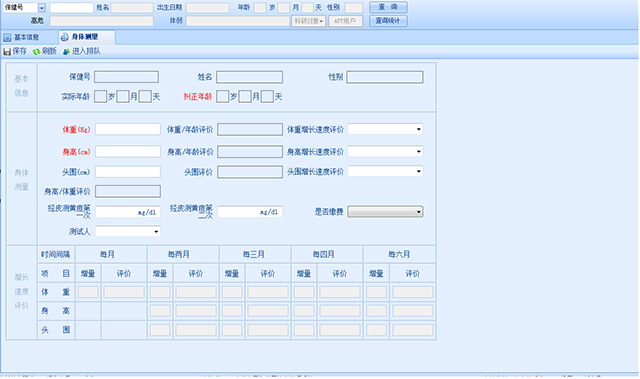This screenshot has height=379, width=640.
Task: Click the 实际年龄 岁 box
Action: 100,97
